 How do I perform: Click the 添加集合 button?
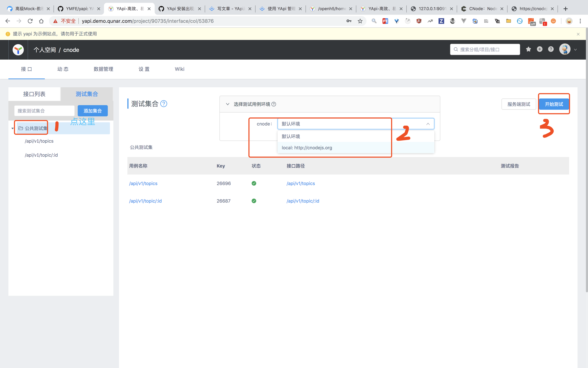pos(93,111)
